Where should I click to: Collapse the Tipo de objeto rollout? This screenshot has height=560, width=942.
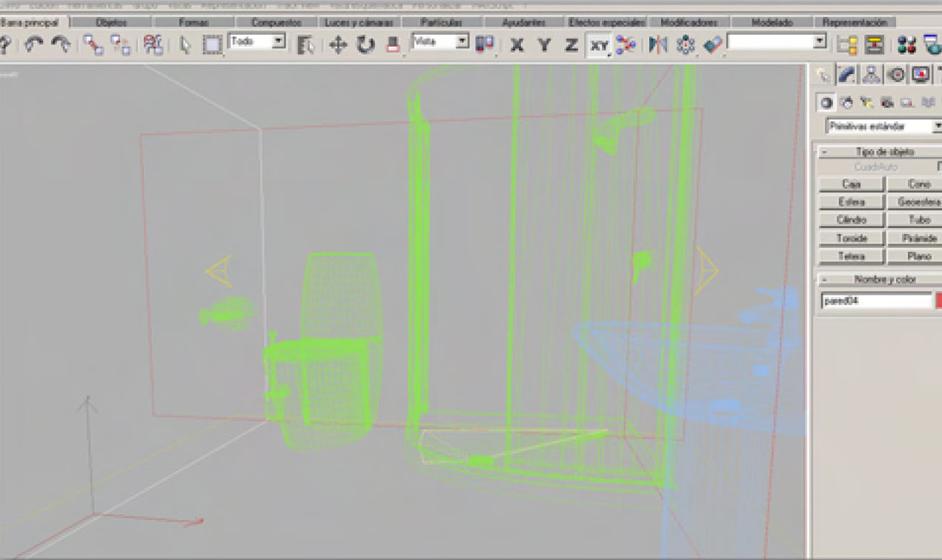click(x=823, y=152)
